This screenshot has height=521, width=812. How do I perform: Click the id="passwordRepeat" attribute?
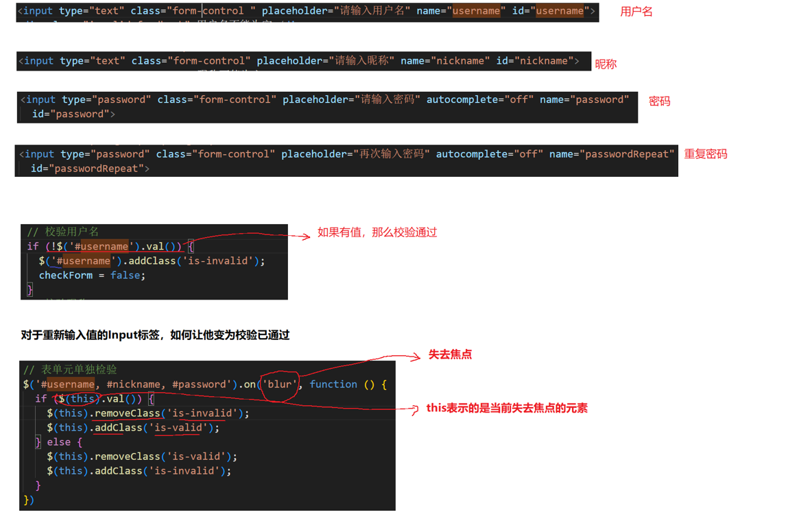[87, 169]
